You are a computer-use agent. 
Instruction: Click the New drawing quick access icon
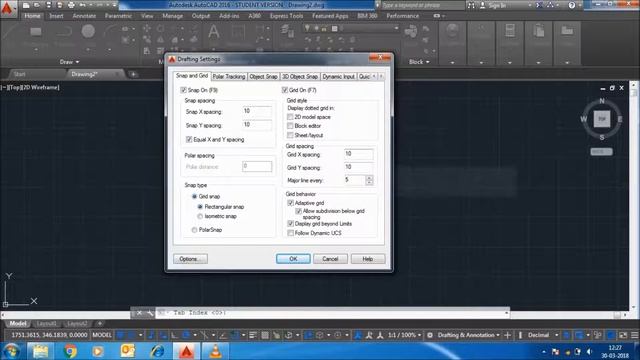[26, 5]
